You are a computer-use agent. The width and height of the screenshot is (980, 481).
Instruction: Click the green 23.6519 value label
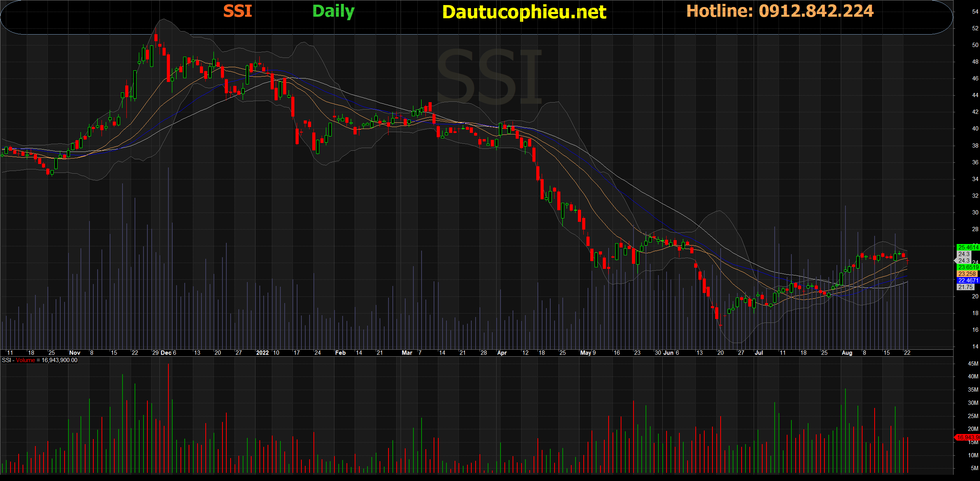click(x=968, y=267)
